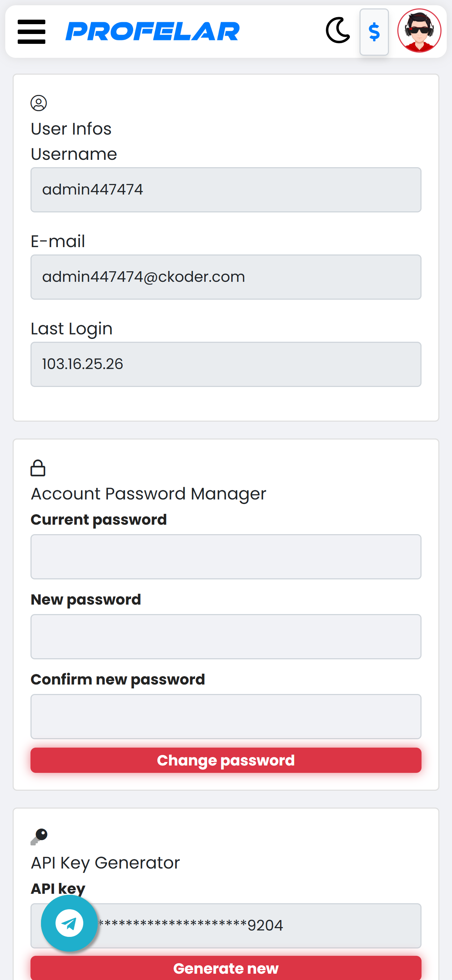
Task: Click the Change password button
Action: point(226,760)
